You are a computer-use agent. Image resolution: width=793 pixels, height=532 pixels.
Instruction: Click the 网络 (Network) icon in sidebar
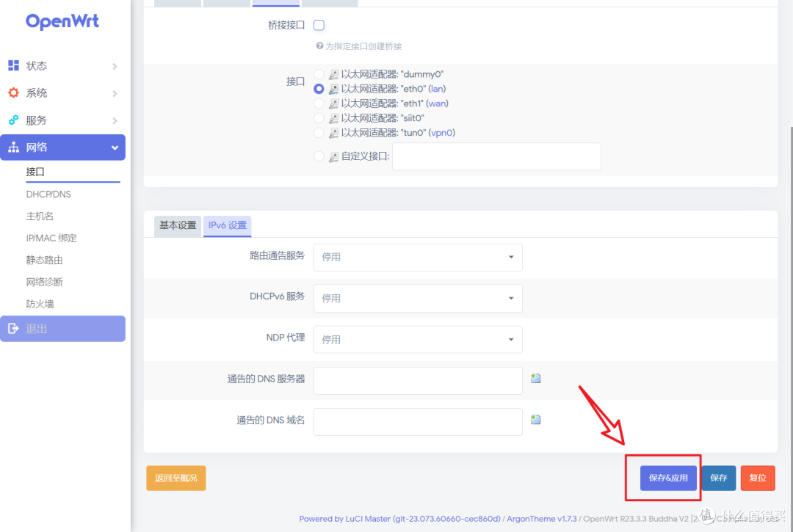pyautogui.click(x=13, y=147)
